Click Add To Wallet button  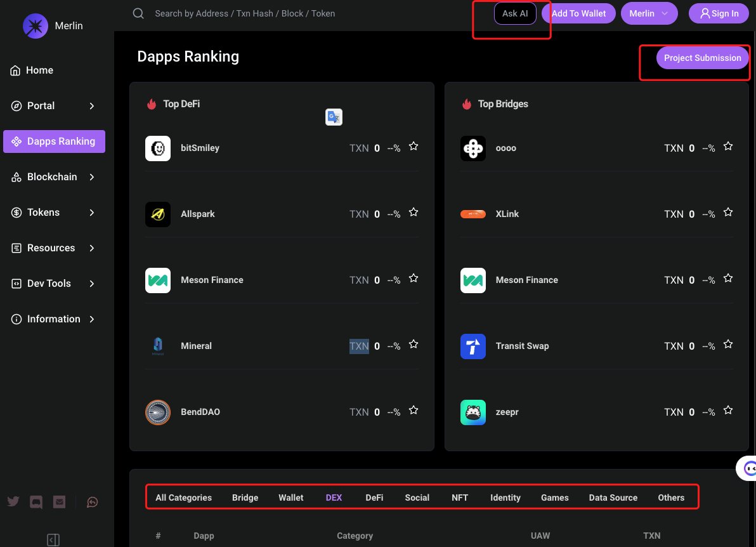coord(578,13)
